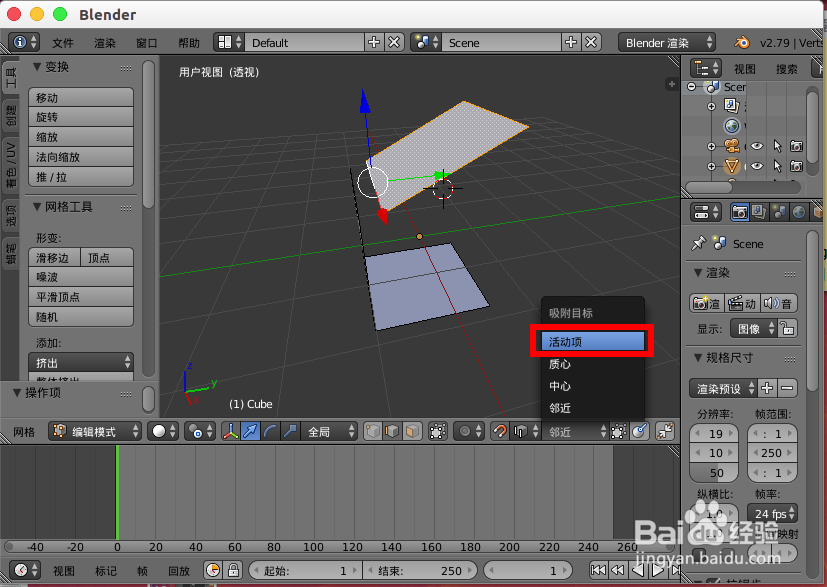Screen dimensions: 827x587
Task: Toggle mesh selectability arrow in outliner
Action: (x=778, y=166)
